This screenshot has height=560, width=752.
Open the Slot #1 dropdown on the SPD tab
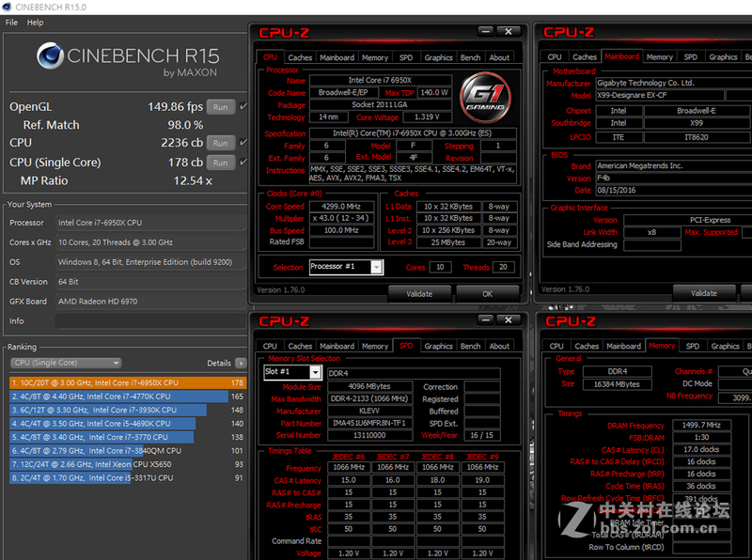point(291,371)
